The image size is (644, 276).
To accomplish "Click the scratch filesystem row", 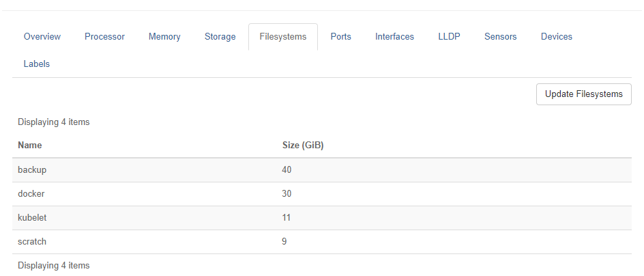I will coord(32,242).
